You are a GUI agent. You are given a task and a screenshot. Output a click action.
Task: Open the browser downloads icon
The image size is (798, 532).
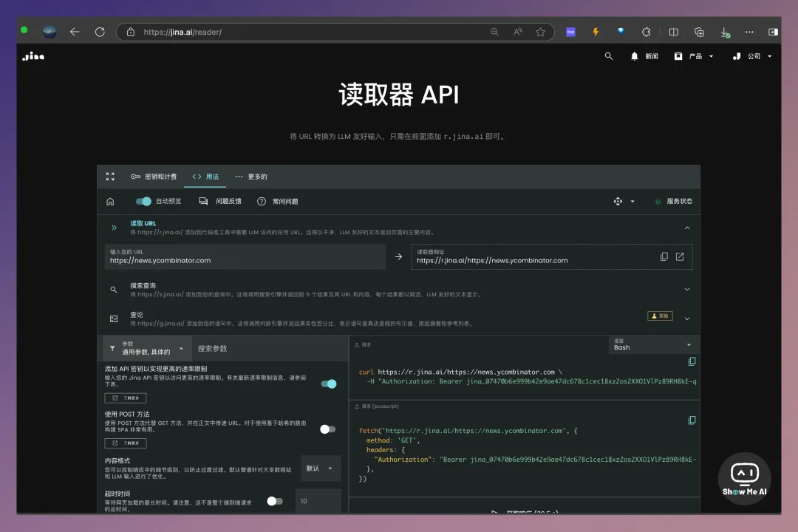[725, 32]
